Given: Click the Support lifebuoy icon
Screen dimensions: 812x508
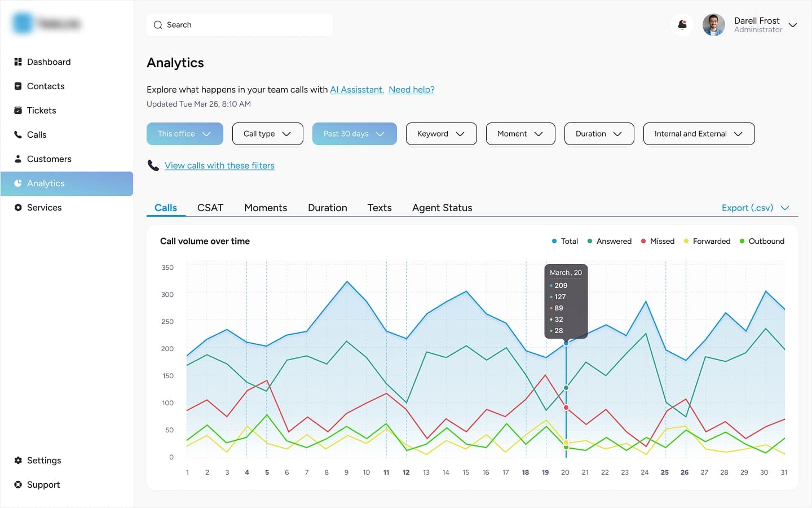Looking at the screenshot, I should (18, 485).
